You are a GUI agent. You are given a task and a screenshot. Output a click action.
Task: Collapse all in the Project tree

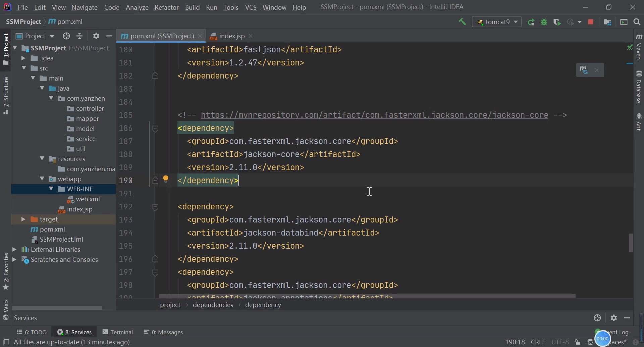[x=80, y=36]
